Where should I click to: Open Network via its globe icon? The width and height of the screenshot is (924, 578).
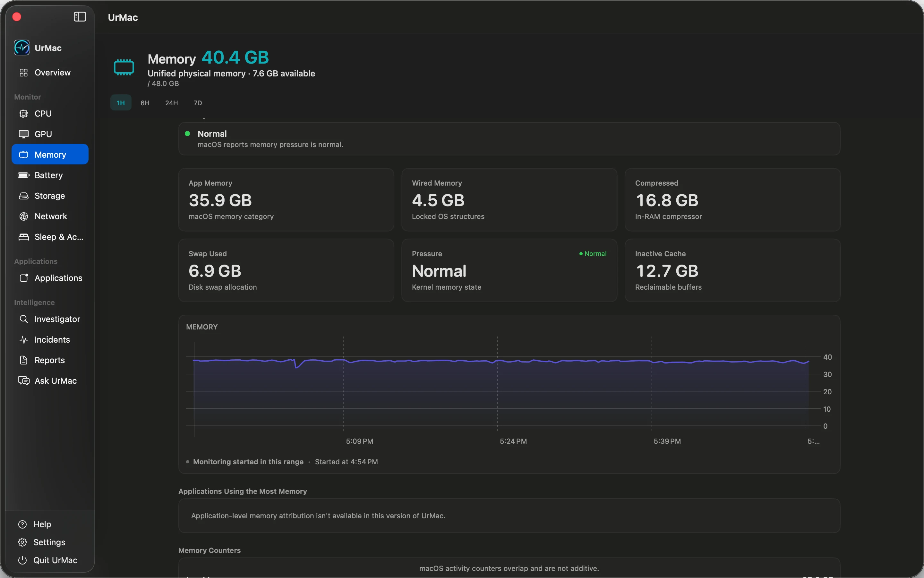(24, 216)
